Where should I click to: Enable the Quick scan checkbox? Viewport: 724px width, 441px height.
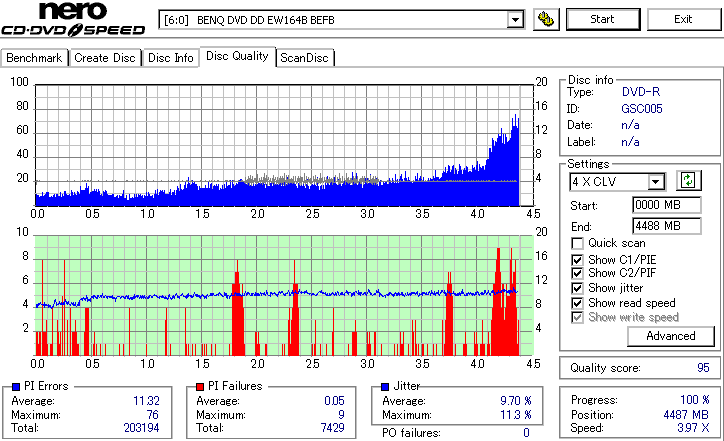point(577,243)
